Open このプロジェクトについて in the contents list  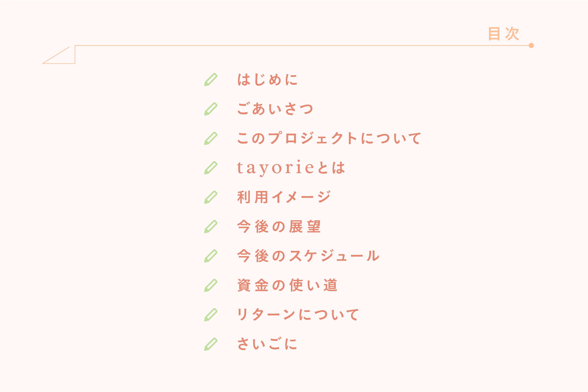(x=329, y=138)
